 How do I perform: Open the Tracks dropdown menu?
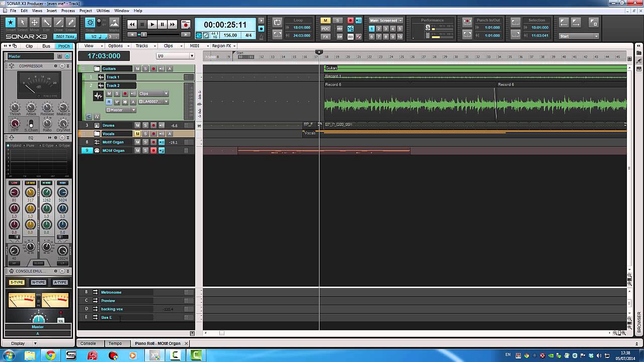point(144,46)
